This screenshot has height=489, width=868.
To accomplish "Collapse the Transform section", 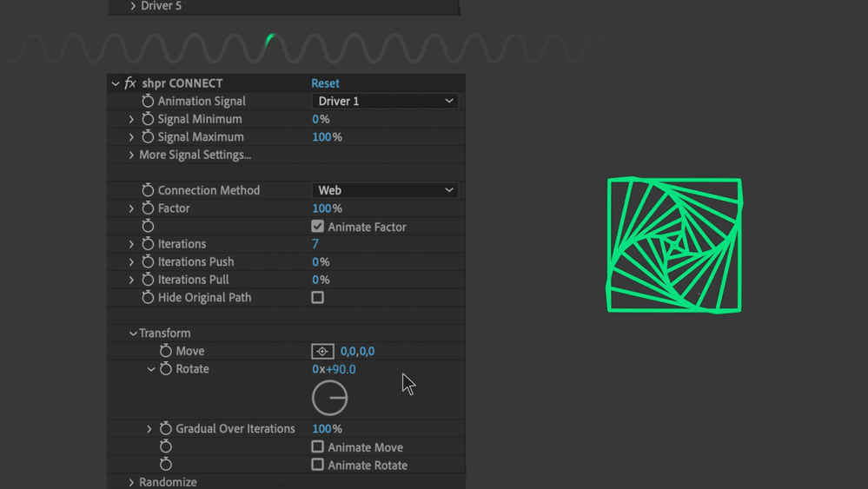I will (x=133, y=334).
